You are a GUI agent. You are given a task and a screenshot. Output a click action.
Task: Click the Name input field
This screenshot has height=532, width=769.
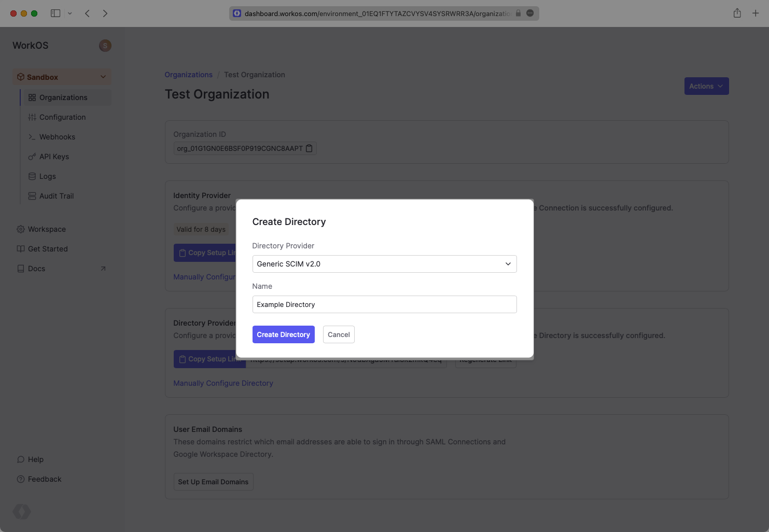click(384, 304)
